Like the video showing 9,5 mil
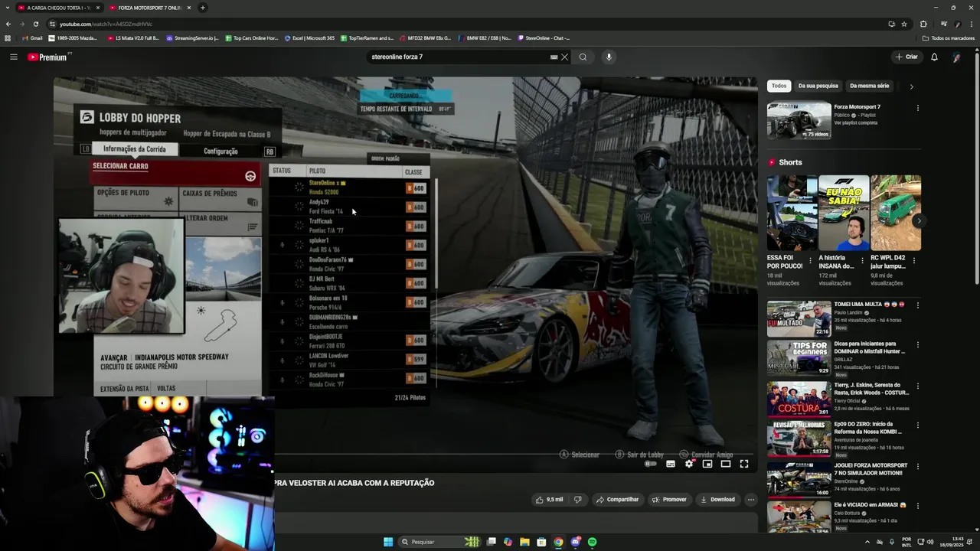980x551 pixels. click(550, 500)
